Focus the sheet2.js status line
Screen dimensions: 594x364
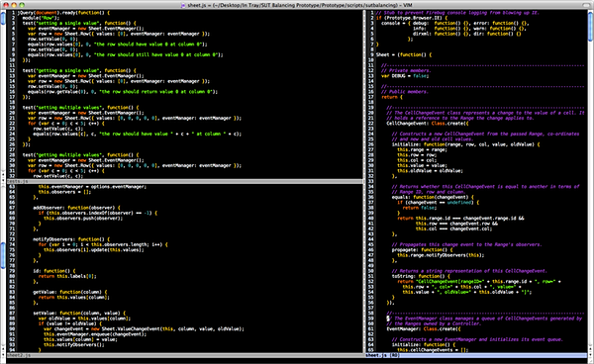184,355
